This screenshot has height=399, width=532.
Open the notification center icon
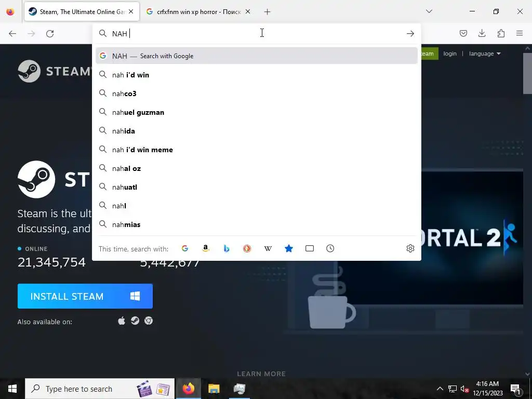[516, 389]
